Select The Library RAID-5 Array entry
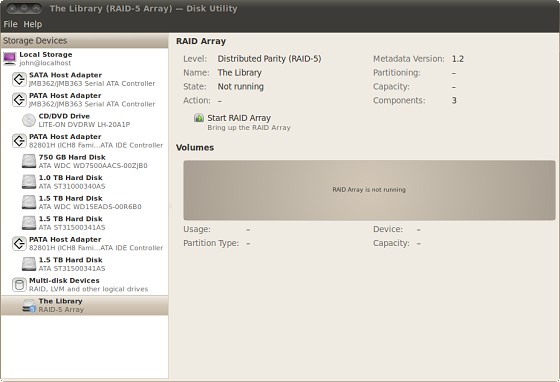Screen dimensions: 560x382 pyautogui.click(x=84, y=305)
